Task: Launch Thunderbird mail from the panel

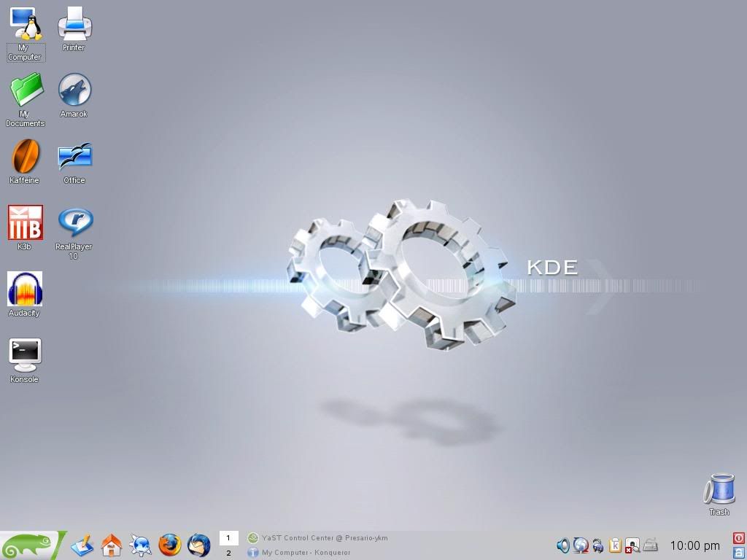Action: point(198,545)
